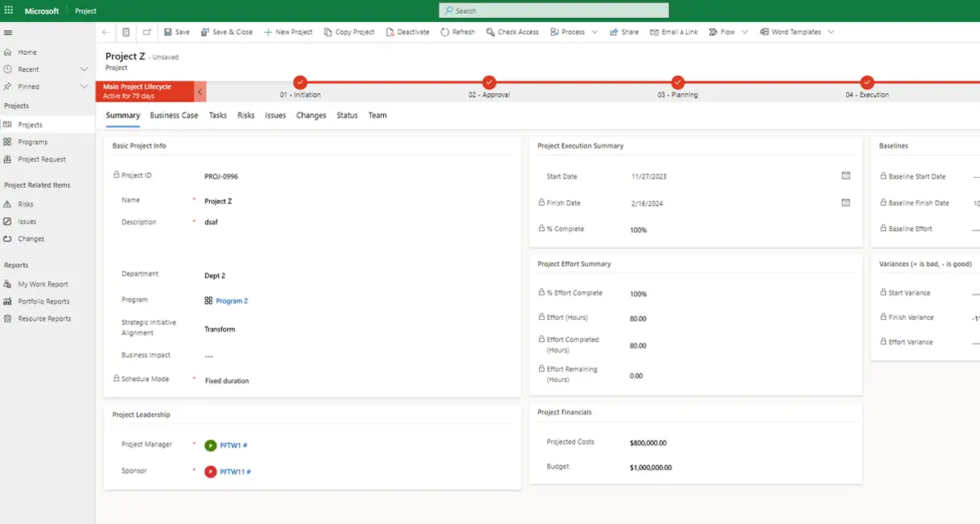Expand the Recent section chevron

click(84, 69)
